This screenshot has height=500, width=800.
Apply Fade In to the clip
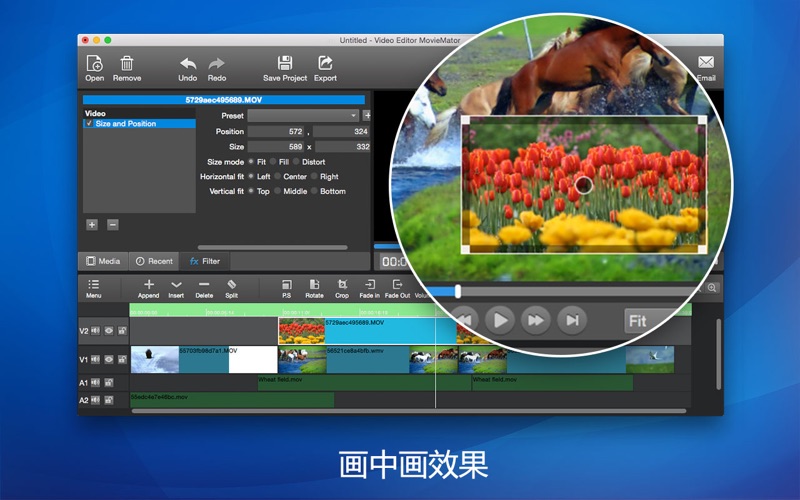coord(369,285)
